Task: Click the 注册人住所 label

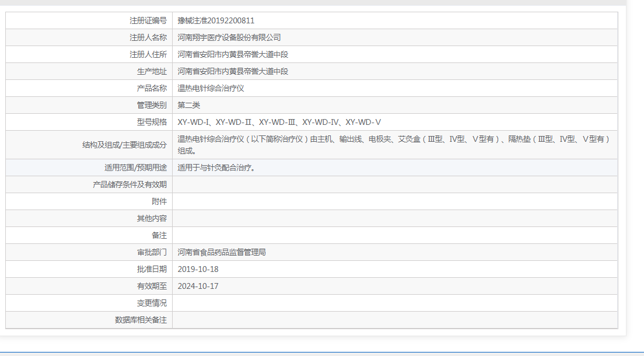Action: click(x=148, y=54)
